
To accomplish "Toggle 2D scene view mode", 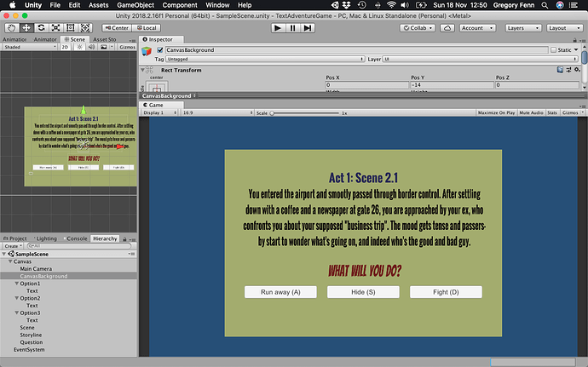I will [66, 47].
